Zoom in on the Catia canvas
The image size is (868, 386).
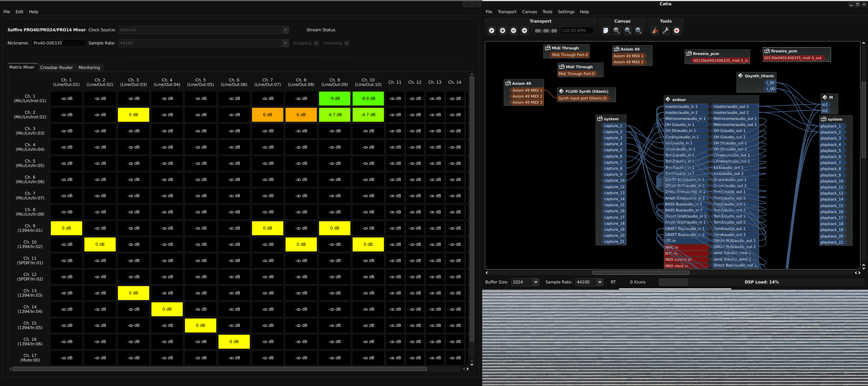point(617,31)
